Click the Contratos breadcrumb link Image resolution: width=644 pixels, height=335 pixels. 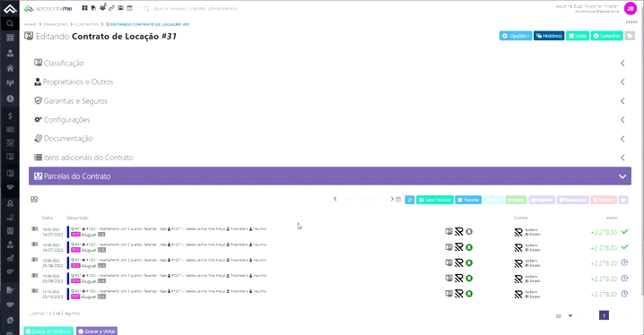pyautogui.click(x=87, y=24)
